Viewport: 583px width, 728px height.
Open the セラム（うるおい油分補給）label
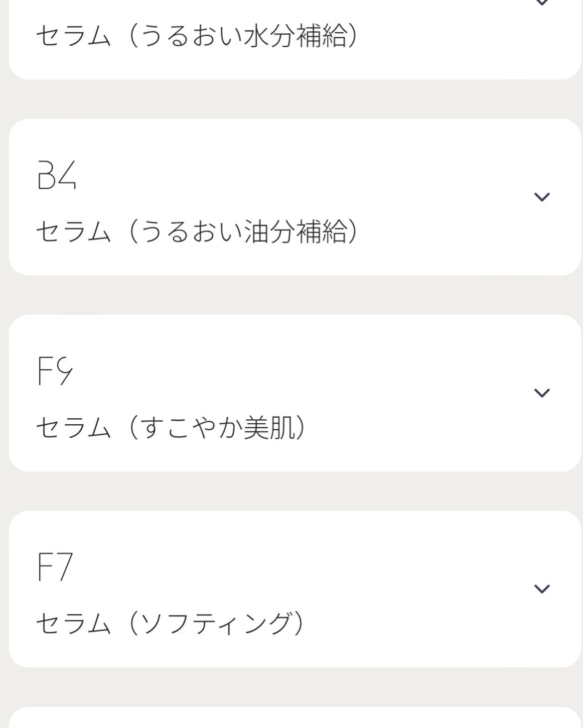197,232
